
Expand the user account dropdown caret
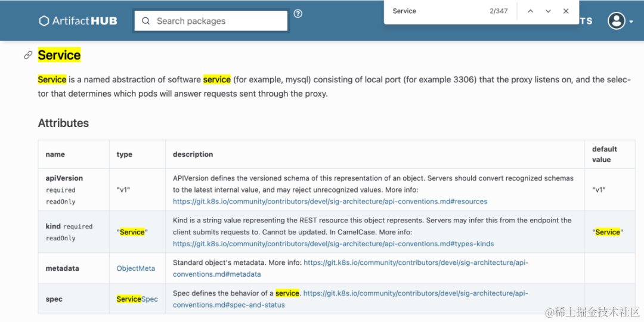pos(631,22)
